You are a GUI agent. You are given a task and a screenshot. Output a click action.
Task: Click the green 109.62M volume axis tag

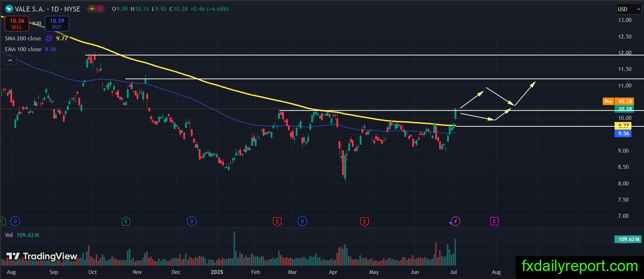pyautogui.click(x=628, y=239)
